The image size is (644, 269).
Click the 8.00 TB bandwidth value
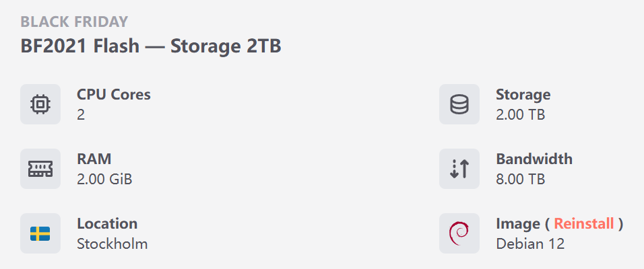[x=520, y=179]
